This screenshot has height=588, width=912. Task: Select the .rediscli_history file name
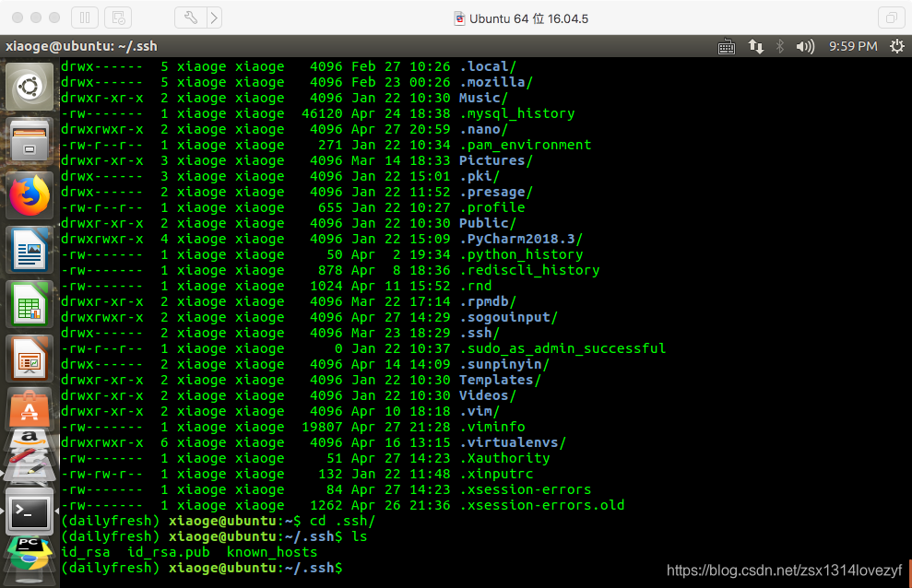click(529, 270)
